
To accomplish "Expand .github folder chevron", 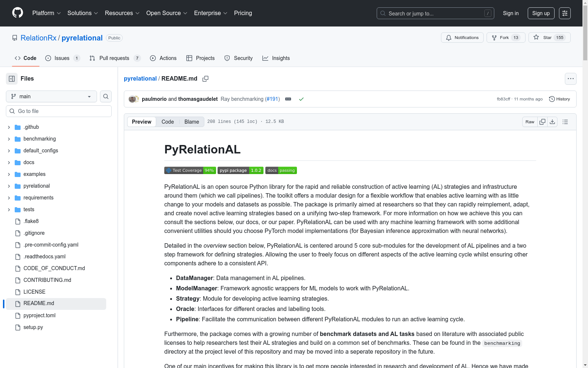I will pyautogui.click(x=9, y=127).
